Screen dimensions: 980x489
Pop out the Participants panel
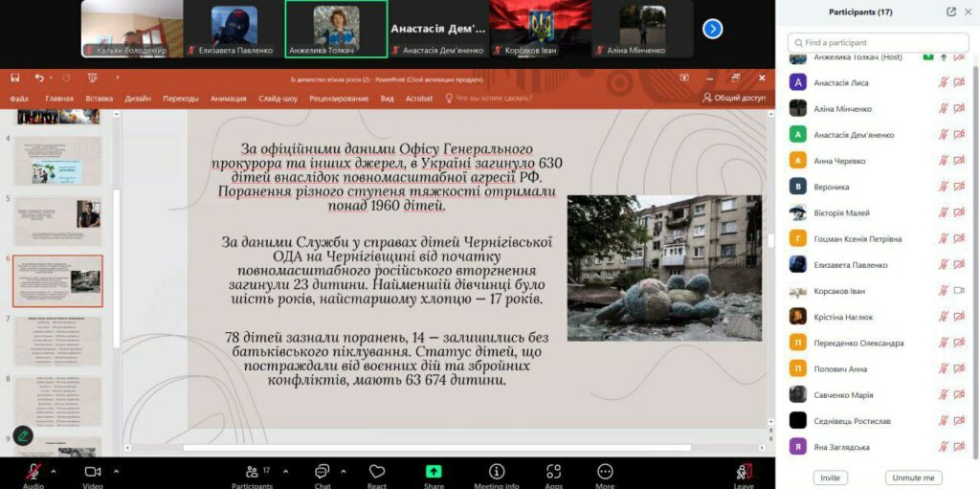(x=950, y=11)
